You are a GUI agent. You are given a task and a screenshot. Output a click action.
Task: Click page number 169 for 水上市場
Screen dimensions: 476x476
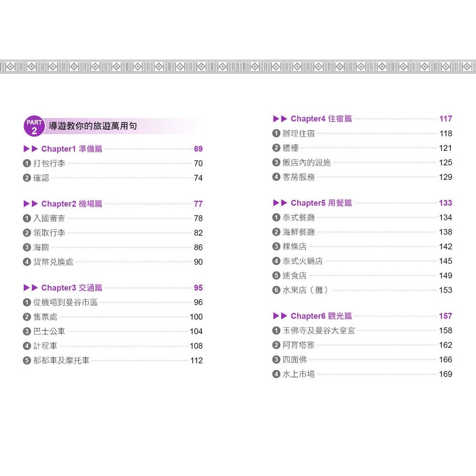click(445, 374)
